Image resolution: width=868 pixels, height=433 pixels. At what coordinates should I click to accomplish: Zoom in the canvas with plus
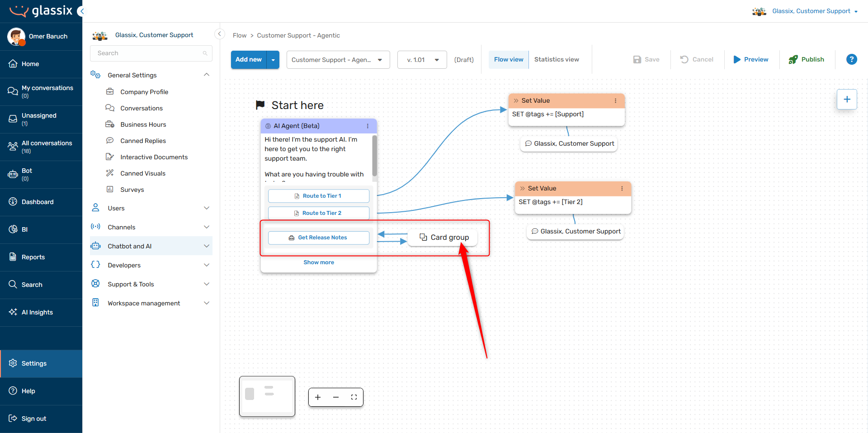pyautogui.click(x=318, y=397)
